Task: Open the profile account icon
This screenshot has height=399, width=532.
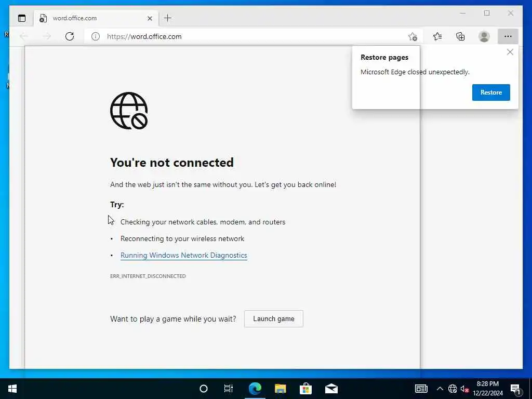Action: [484, 36]
